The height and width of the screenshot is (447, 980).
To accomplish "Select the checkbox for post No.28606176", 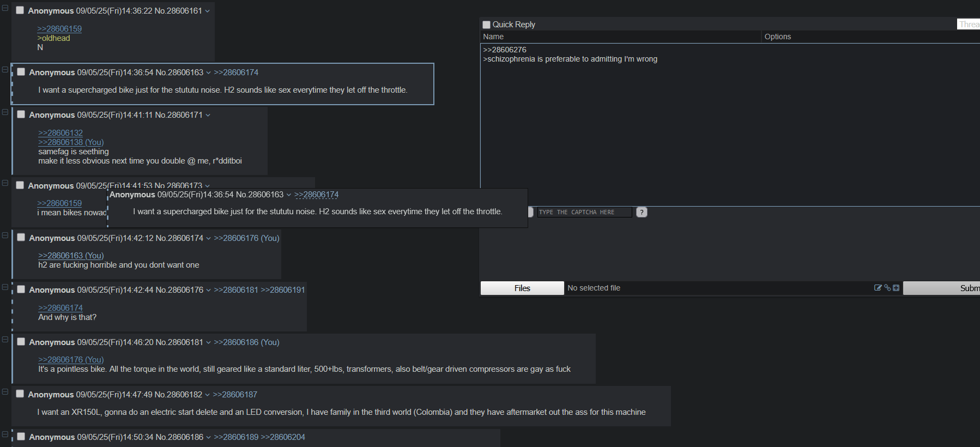I will [21, 289].
